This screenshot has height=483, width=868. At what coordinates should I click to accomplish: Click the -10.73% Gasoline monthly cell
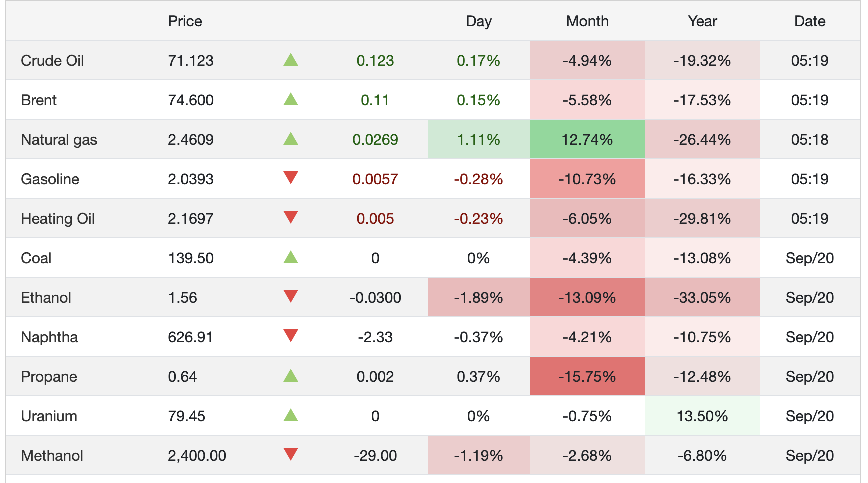[587, 179]
